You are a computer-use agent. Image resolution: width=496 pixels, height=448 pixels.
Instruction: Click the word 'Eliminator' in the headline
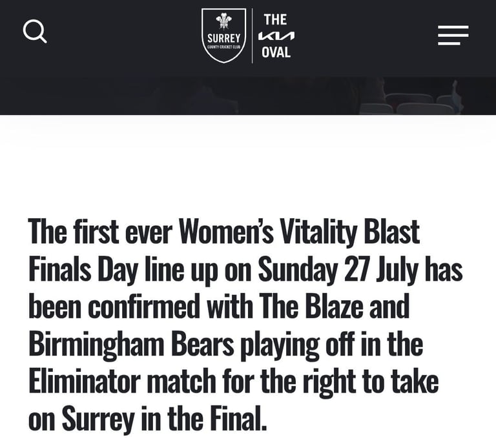coord(84,381)
